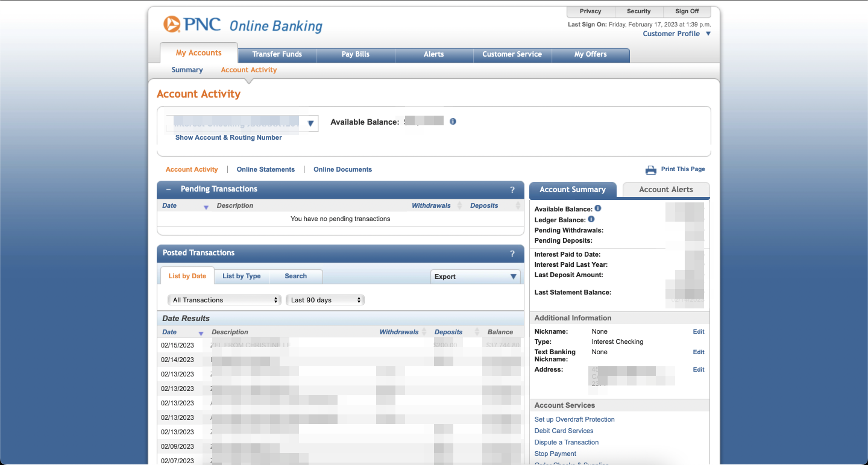Open the Customer Service tab

pos(512,54)
